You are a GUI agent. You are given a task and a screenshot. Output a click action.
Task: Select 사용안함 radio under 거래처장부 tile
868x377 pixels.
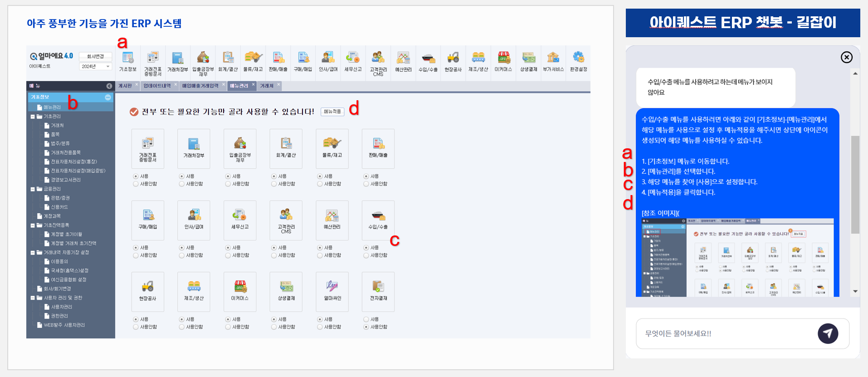[x=182, y=184]
